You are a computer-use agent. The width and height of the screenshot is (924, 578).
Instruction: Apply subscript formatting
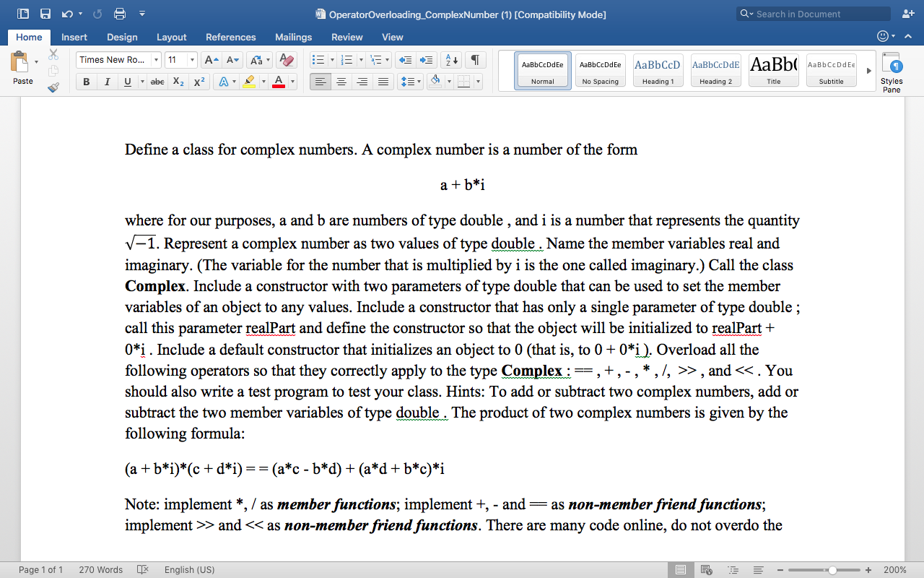point(178,82)
